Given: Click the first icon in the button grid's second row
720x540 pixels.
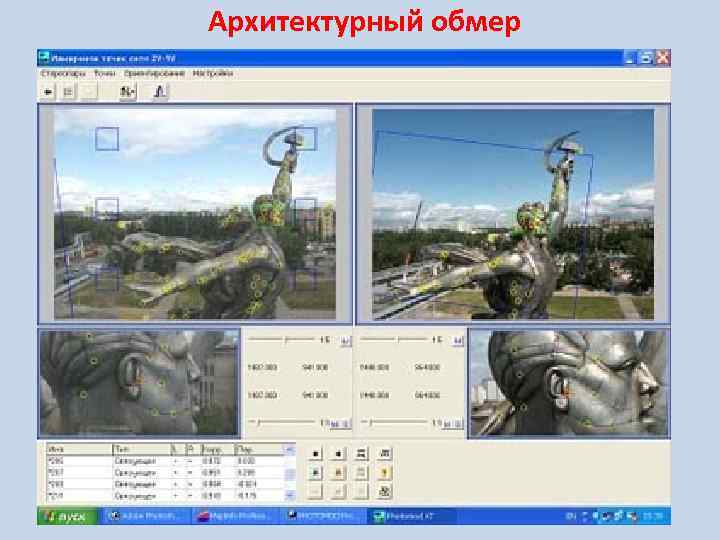Looking at the screenshot, I should (x=315, y=472).
